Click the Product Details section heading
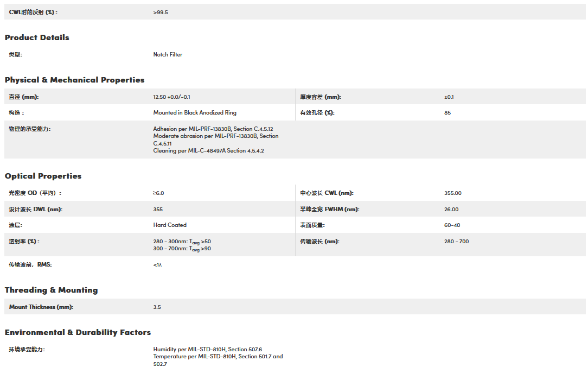This screenshot has width=588, height=367. 37,37
